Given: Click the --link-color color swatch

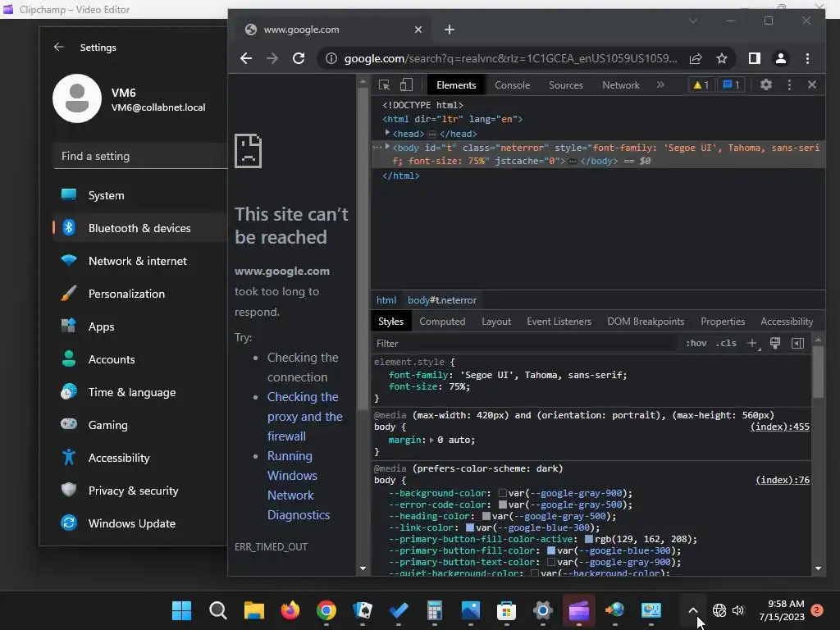Looking at the screenshot, I should (x=470, y=527).
